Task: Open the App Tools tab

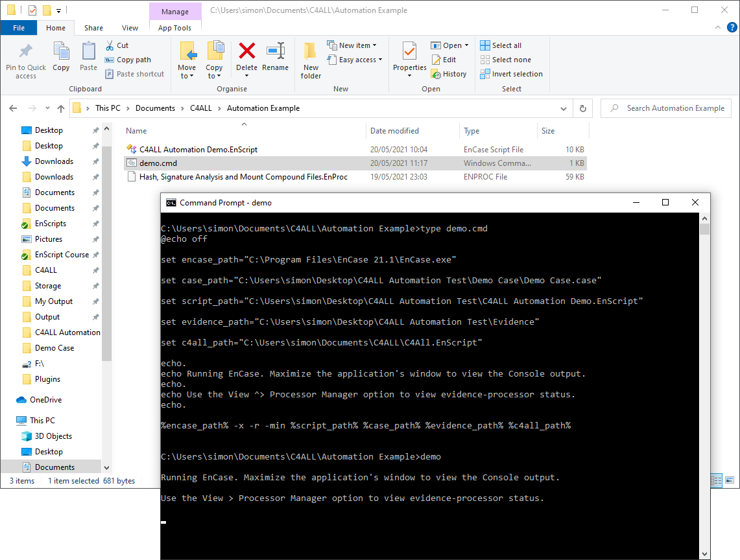Action: point(174,28)
